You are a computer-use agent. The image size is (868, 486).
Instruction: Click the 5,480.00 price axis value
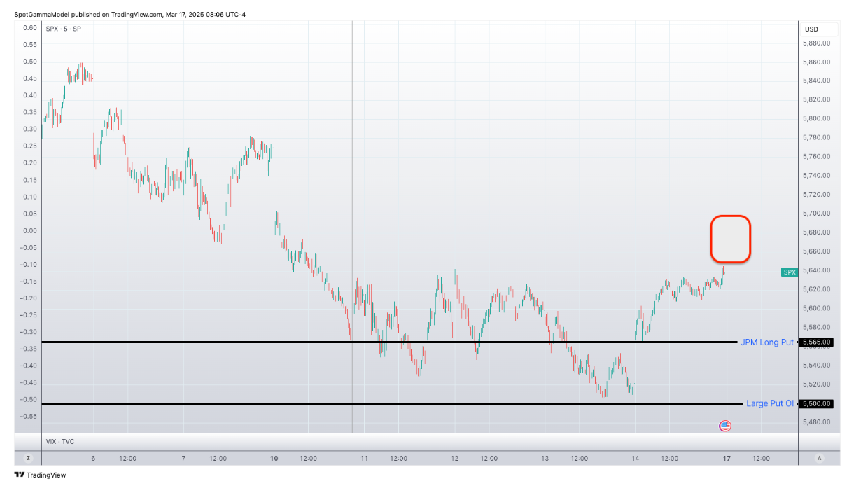[816, 422]
